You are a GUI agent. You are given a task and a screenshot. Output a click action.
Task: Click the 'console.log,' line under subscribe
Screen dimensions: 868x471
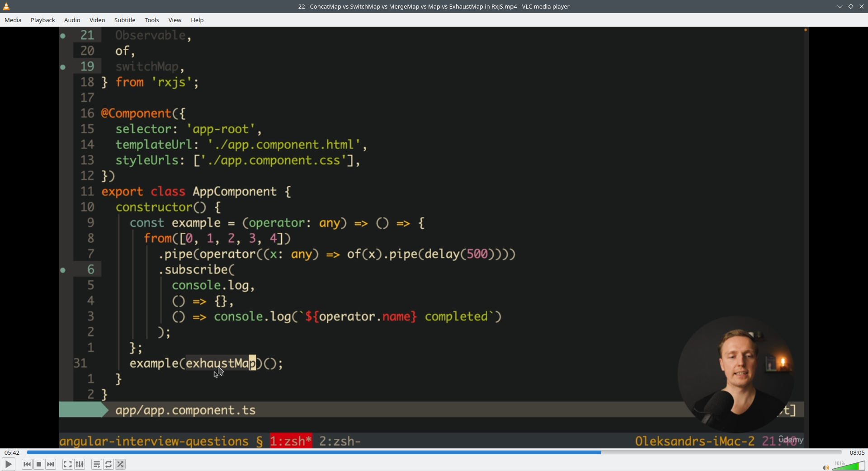click(x=213, y=285)
